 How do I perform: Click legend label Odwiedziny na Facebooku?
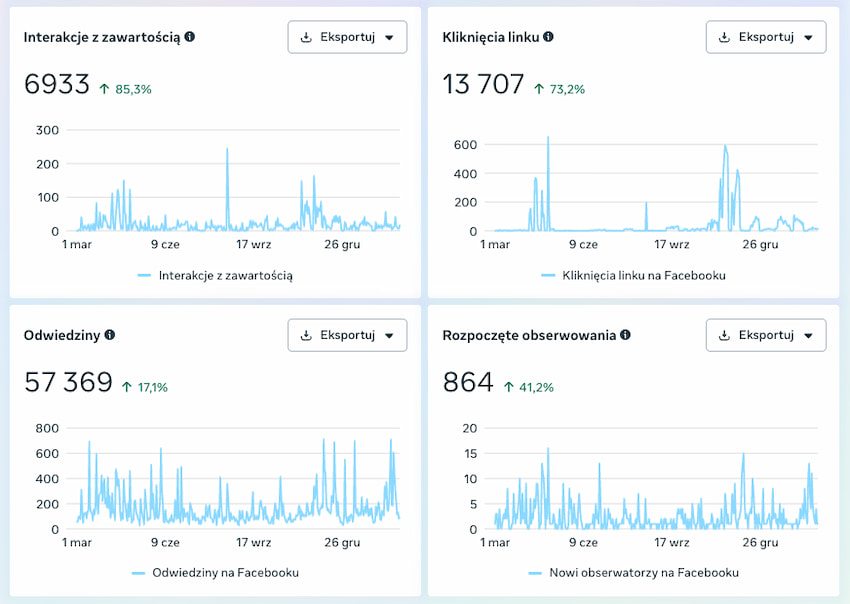point(225,573)
